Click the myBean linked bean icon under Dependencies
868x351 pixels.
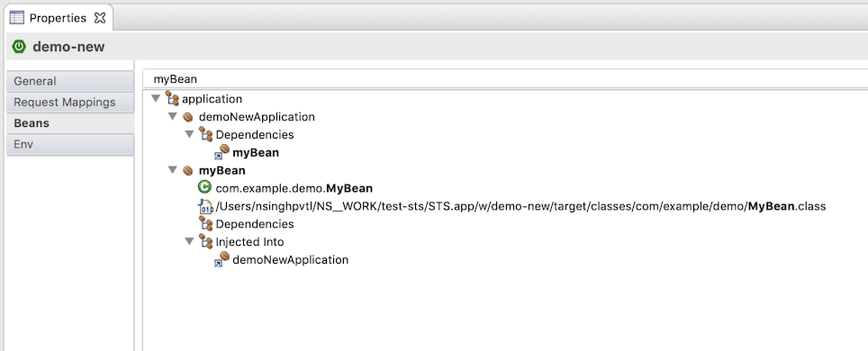tap(222, 152)
